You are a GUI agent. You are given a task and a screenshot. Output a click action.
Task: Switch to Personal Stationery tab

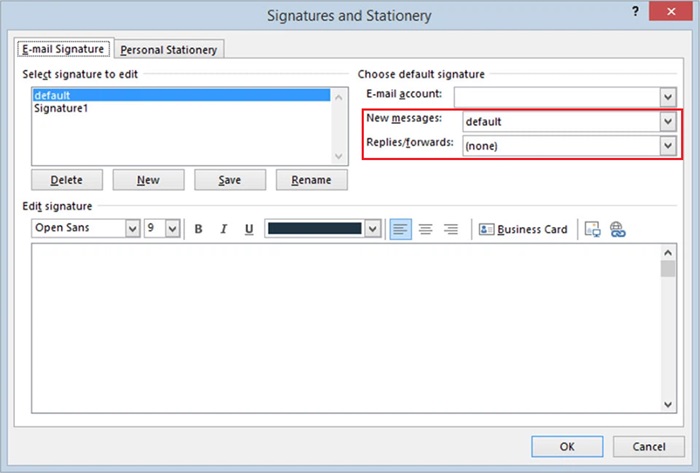point(169,49)
